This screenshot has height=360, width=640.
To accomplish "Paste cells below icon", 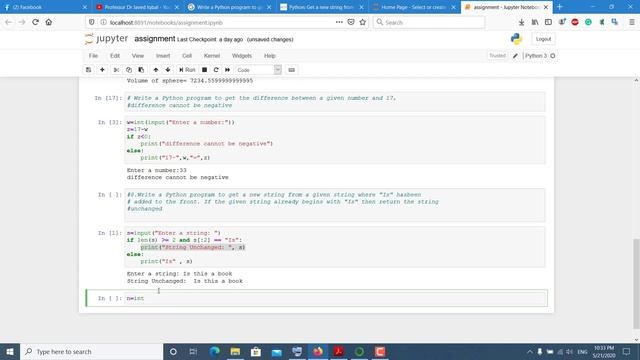I will (141, 70).
